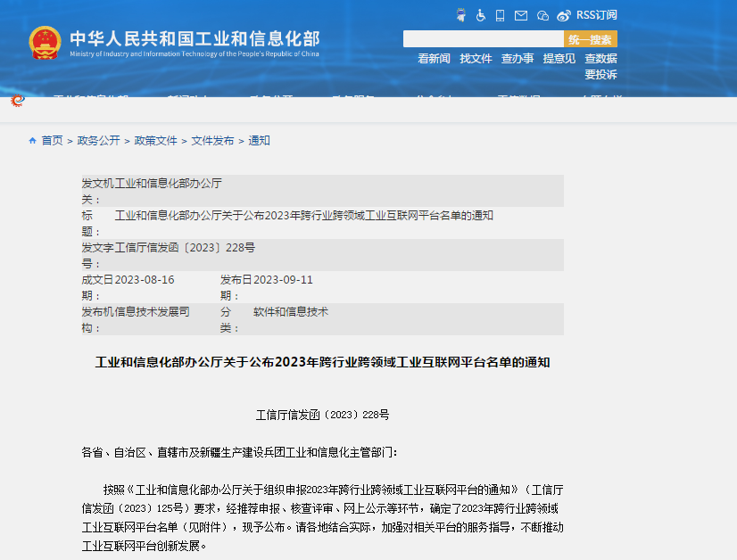Click the orange gear icon at left
The height and width of the screenshot is (560, 737).
[17, 101]
